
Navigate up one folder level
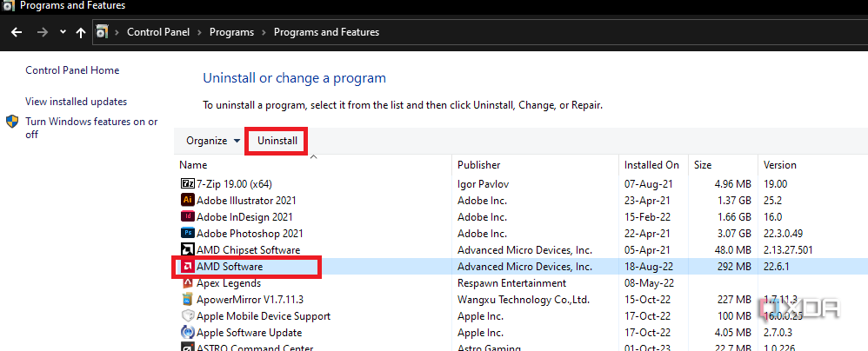[81, 33]
